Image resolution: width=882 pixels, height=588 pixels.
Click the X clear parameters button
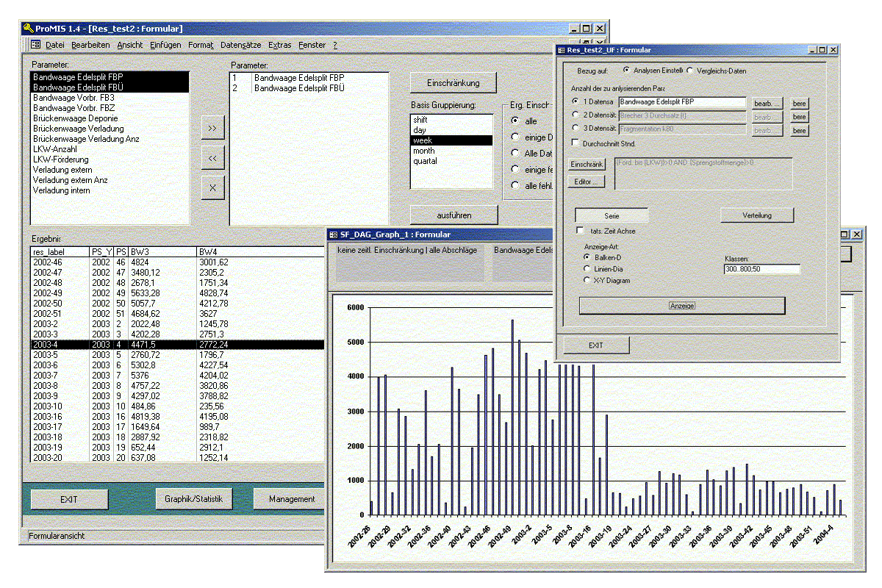click(x=212, y=187)
